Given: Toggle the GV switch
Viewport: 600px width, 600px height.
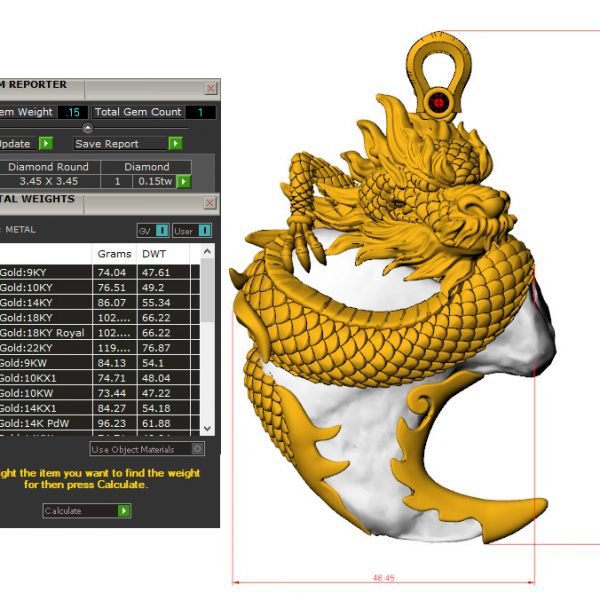Looking at the screenshot, I should (x=162, y=230).
